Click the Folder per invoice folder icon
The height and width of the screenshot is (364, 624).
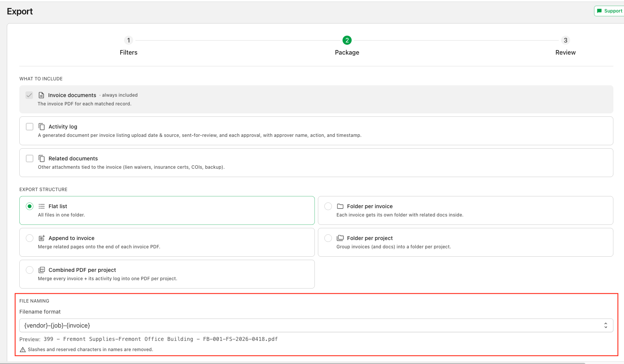(x=340, y=206)
